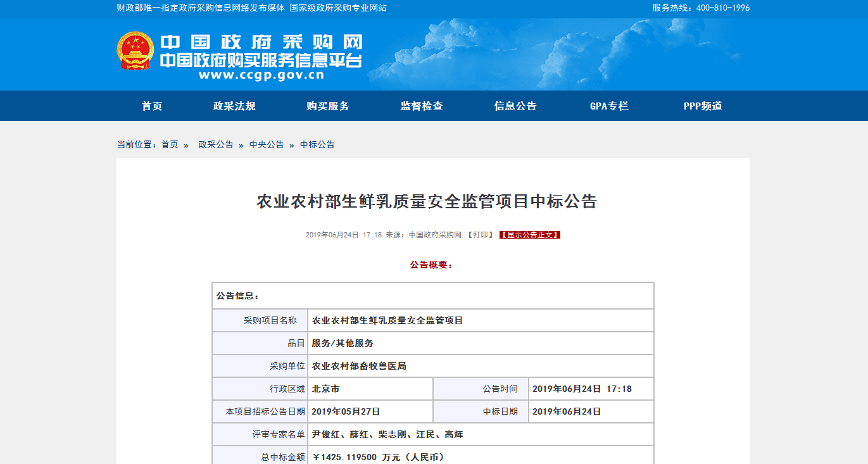Click breadcrumb link 中标公告
Screen dimensions: 868x464
[317, 144]
